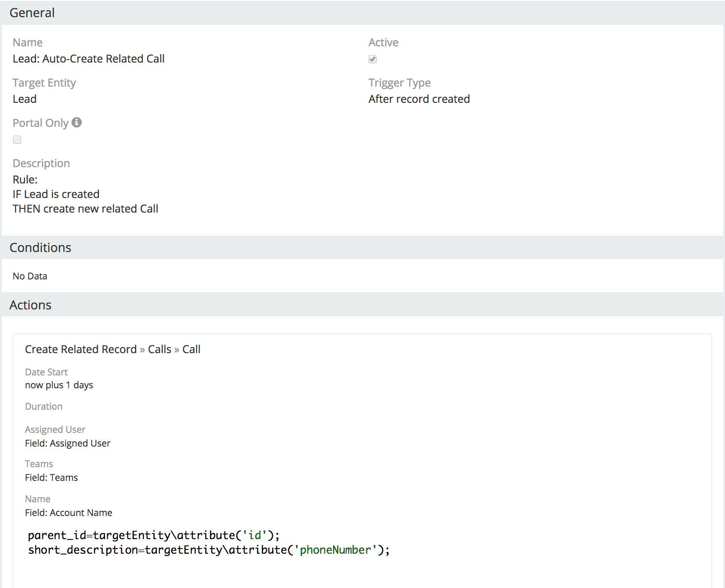Click the 'Field: Assigned User' value
This screenshot has height=588, width=725.
pyautogui.click(x=68, y=443)
